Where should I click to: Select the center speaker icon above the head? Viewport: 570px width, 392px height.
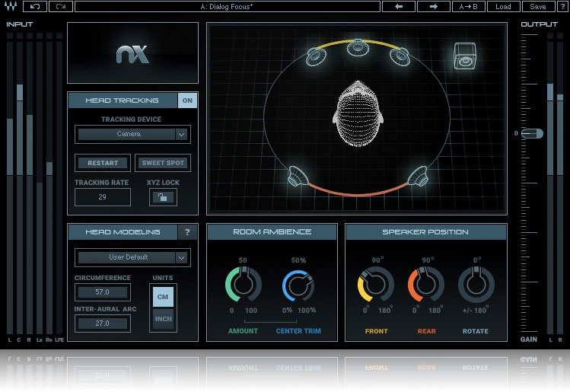point(357,49)
